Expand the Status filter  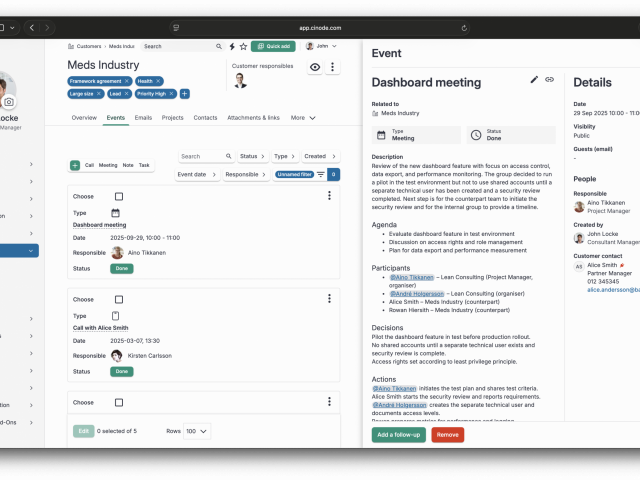(x=252, y=157)
